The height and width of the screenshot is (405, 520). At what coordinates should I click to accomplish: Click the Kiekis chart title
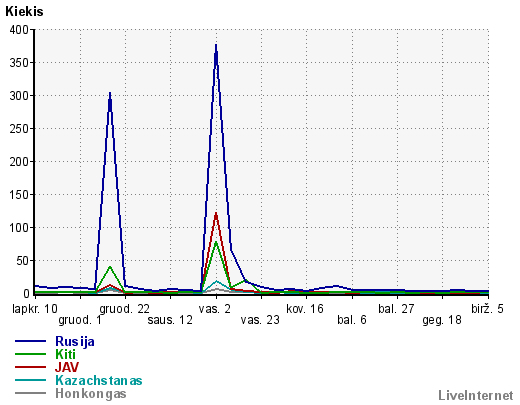click(24, 12)
